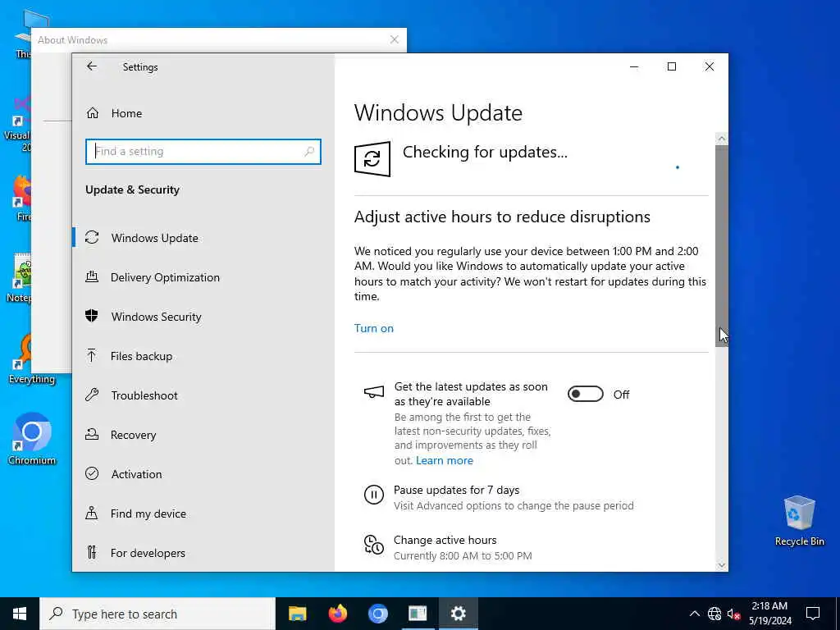Image resolution: width=840 pixels, height=630 pixels.
Task: Click the Settings gear on the taskbar
Action: click(458, 614)
